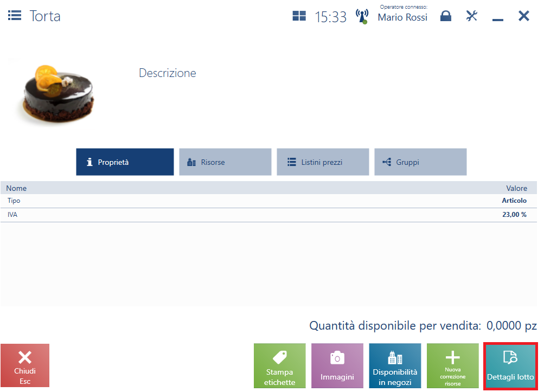Sort by the Valore column header

(516, 188)
